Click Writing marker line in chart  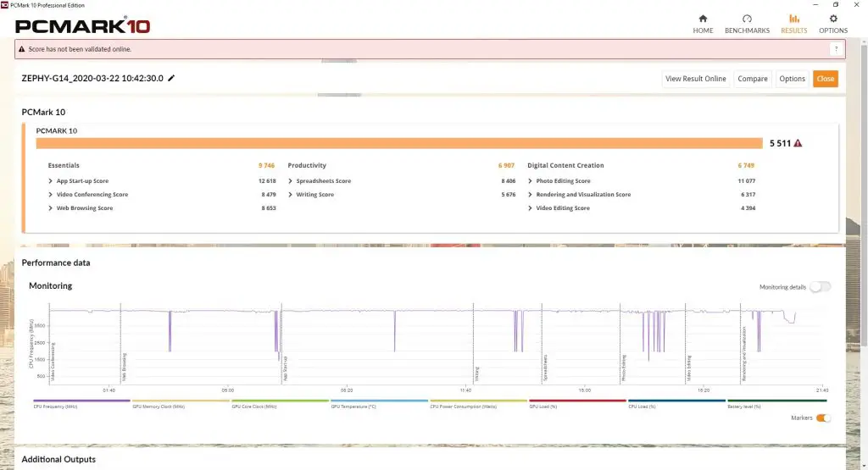[473, 343]
